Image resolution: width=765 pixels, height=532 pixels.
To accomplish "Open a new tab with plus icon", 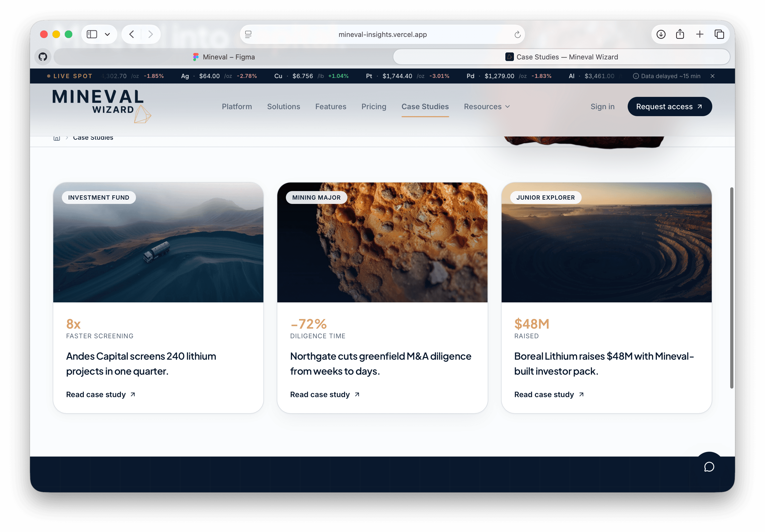I will [700, 34].
